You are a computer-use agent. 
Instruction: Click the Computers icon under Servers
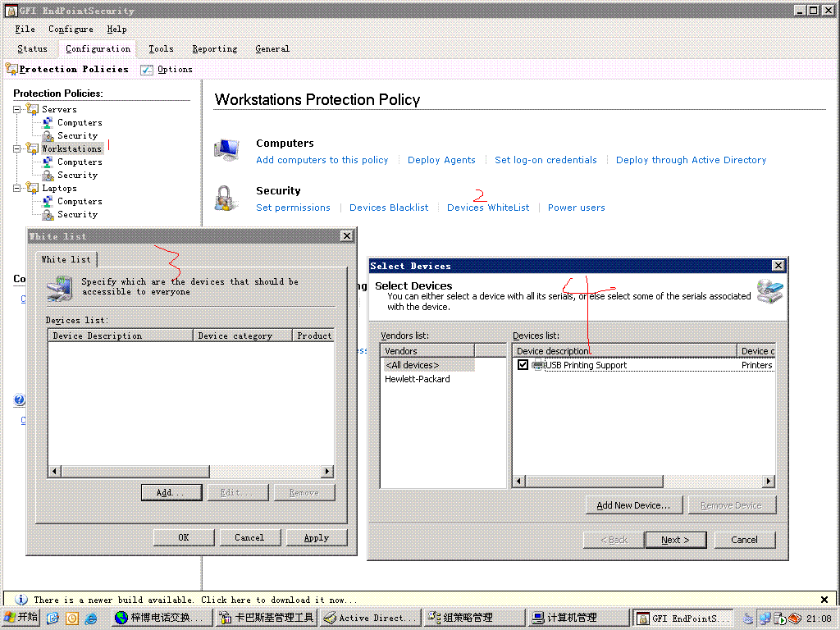point(48,123)
